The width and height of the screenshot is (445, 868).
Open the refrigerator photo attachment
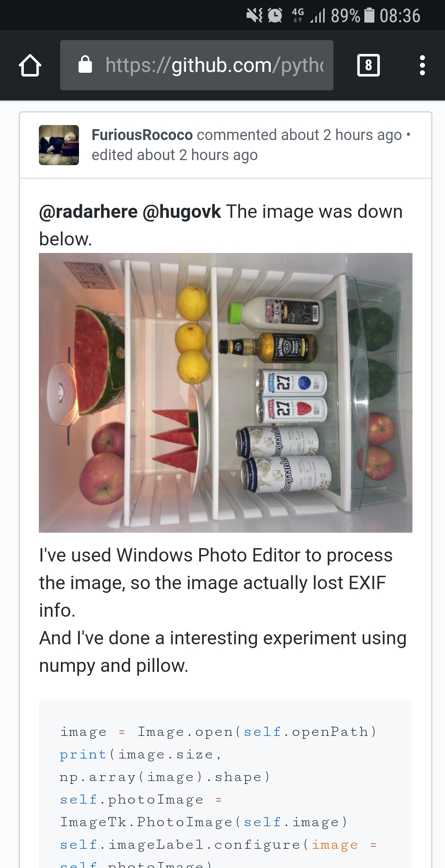coord(226,393)
